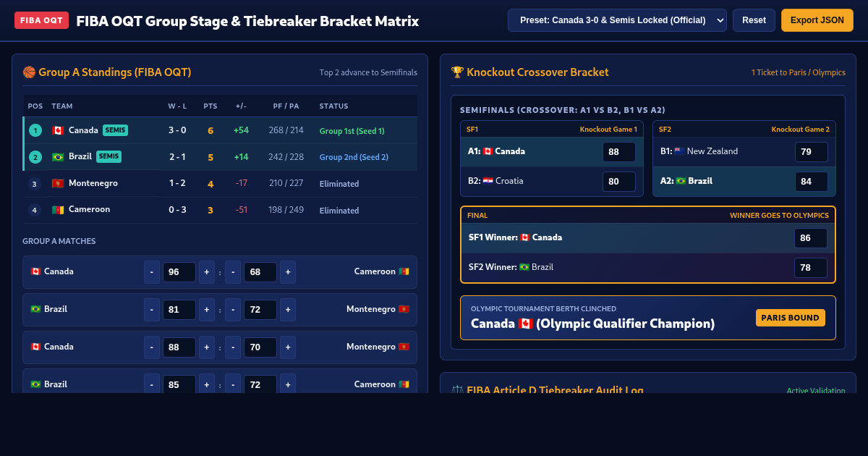Viewport: 868px width, 456px height.
Task: Increase Montenegro score in Brazil–Montenegro match
Action: 288,309
